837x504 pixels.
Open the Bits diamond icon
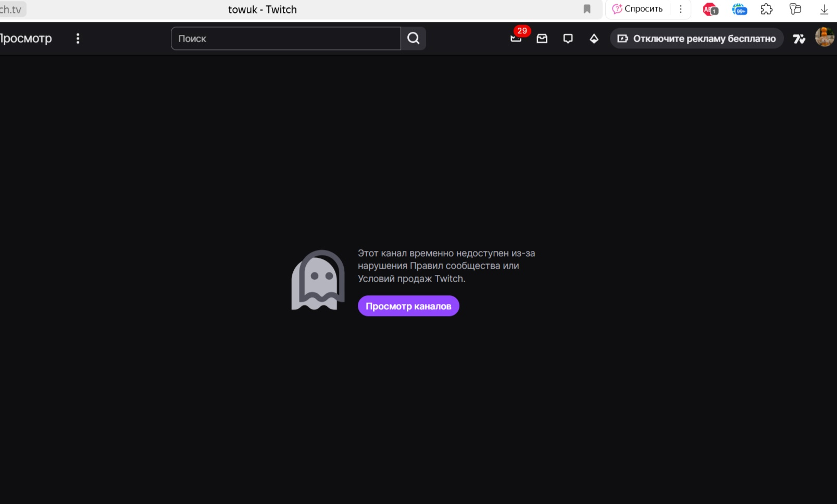594,39
